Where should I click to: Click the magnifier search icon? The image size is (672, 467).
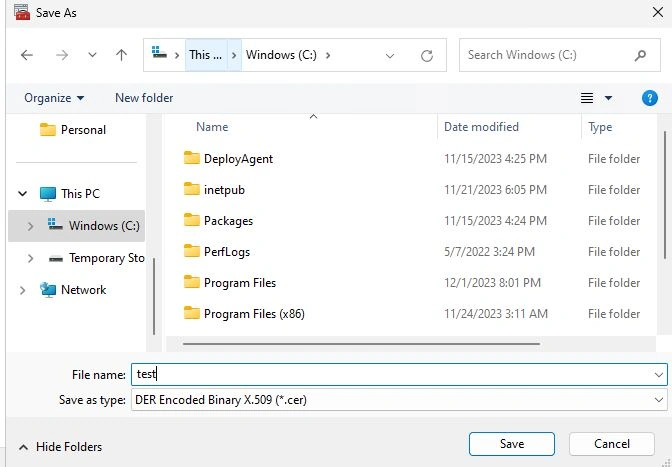[640, 55]
